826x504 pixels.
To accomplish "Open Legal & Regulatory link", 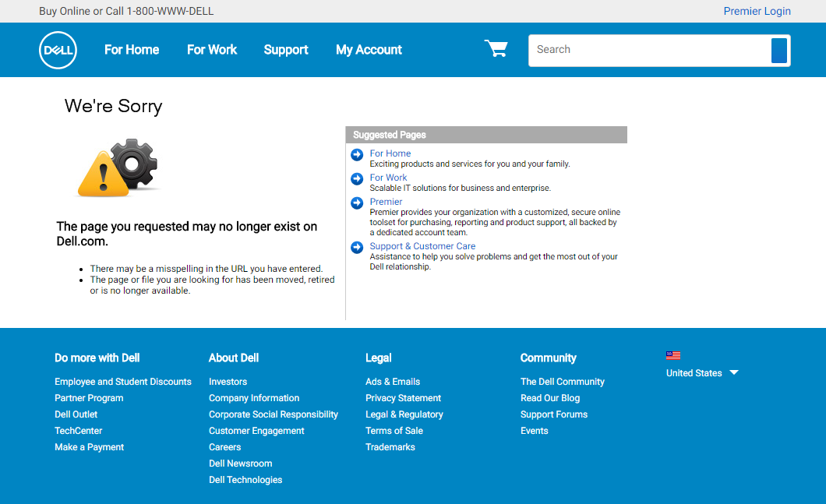I will pos(404,414).
